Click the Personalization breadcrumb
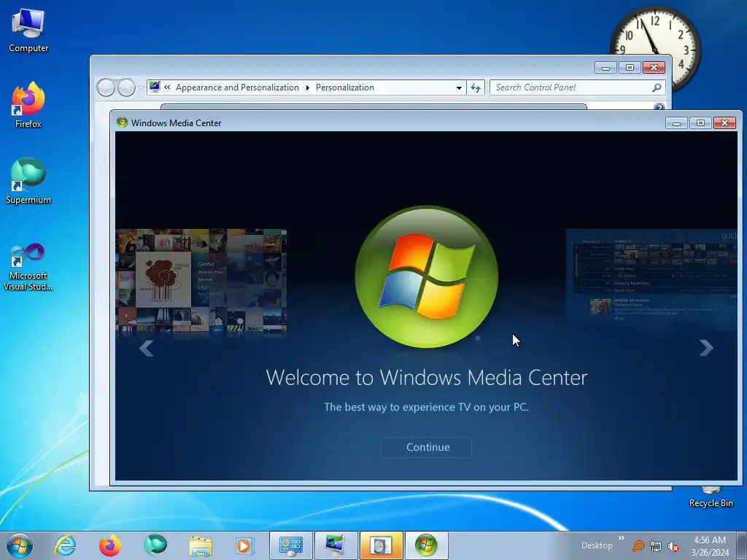 [x=345, y=87]
